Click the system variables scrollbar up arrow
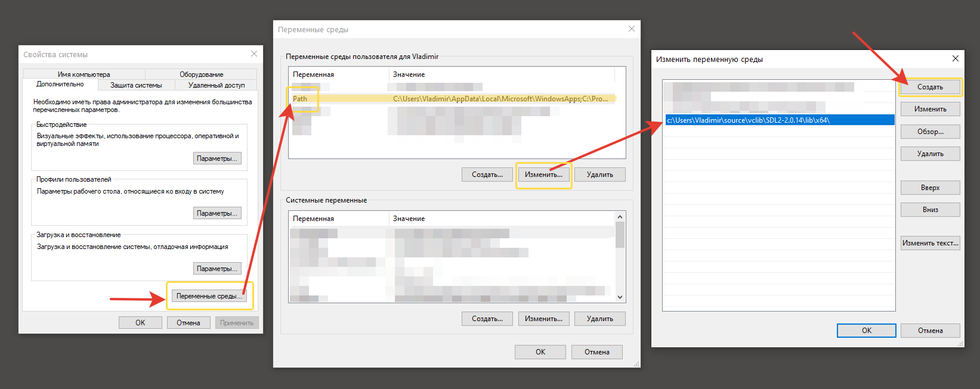 point(620,217)
